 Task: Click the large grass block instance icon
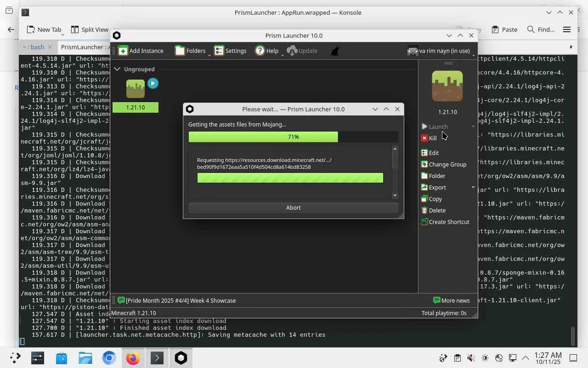[x=447, y=86]
